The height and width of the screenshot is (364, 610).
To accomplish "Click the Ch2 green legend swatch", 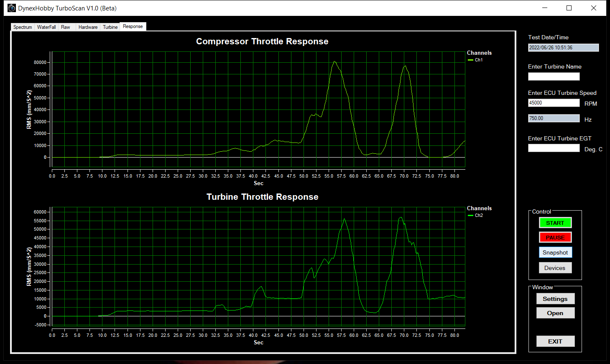I will [470, 216].
